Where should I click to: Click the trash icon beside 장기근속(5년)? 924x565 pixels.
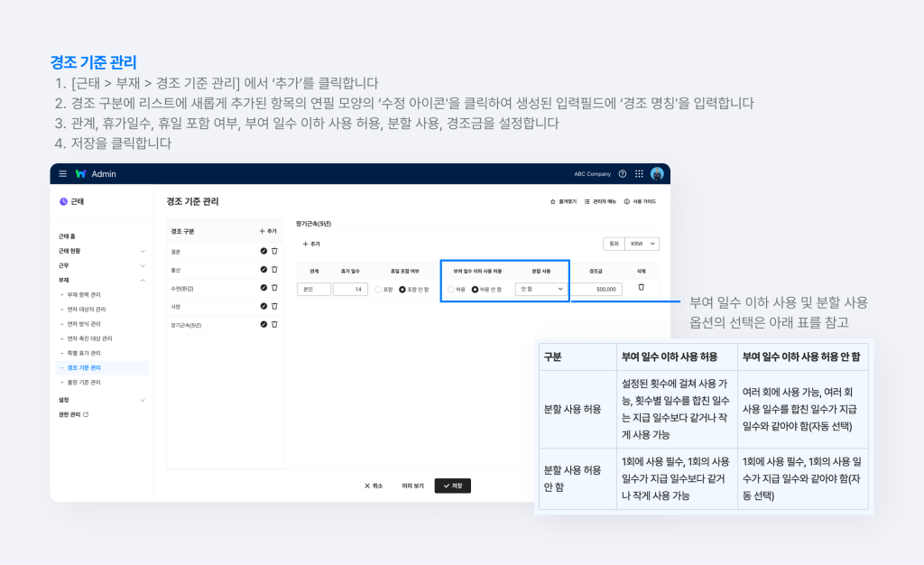(x=275, y=325)
